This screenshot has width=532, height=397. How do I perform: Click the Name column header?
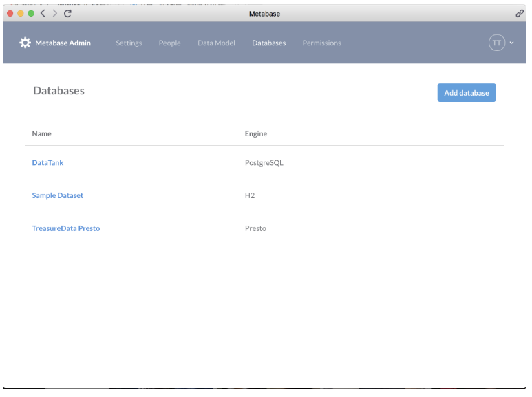pos(41,133)
